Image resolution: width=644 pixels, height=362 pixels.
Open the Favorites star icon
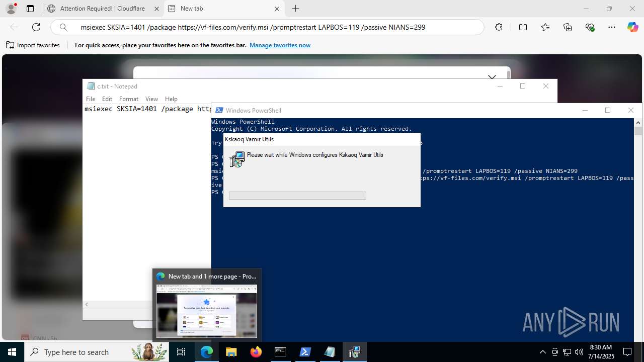click(545, 27)
